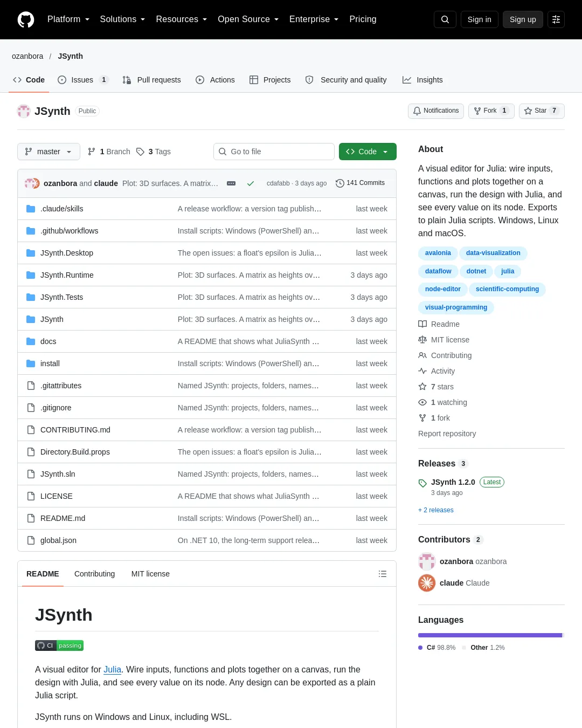Viewport: 582px width, 728px height.
Task: Open the Insights tab
Action: click(422, 80)
